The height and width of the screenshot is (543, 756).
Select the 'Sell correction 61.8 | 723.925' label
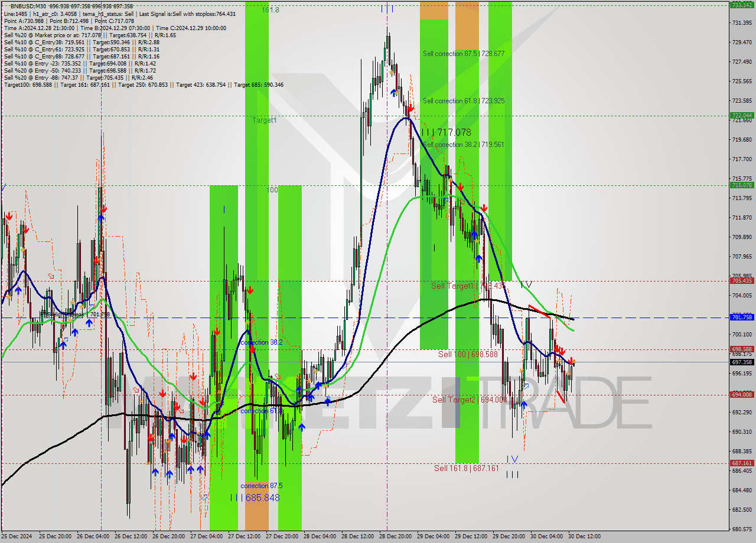(464, 101)
